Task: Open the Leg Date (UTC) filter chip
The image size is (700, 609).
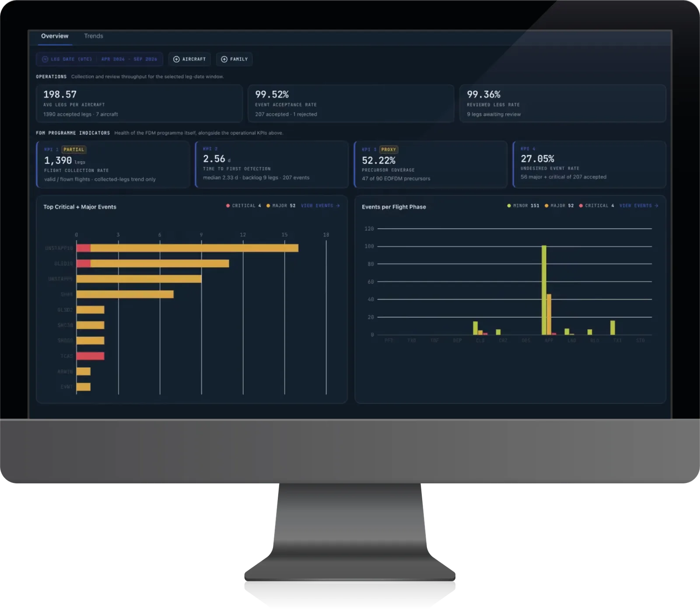Action: tap(99, 59)
